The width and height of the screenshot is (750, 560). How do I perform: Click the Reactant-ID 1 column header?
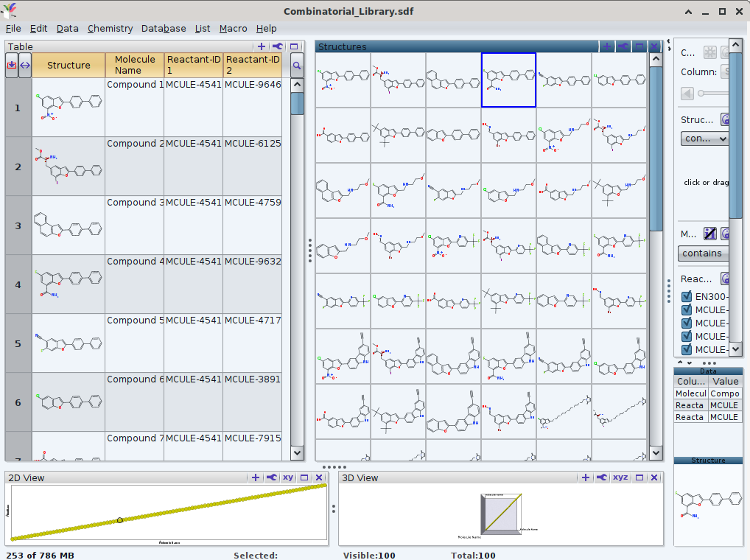pos(193,65)
